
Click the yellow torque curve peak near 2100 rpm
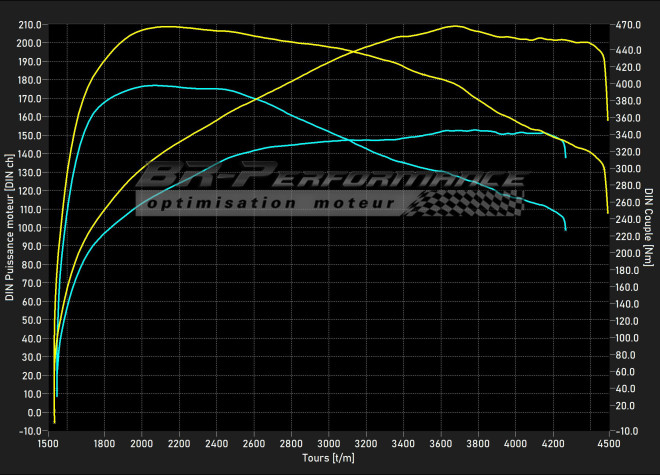tap(162, 26)
